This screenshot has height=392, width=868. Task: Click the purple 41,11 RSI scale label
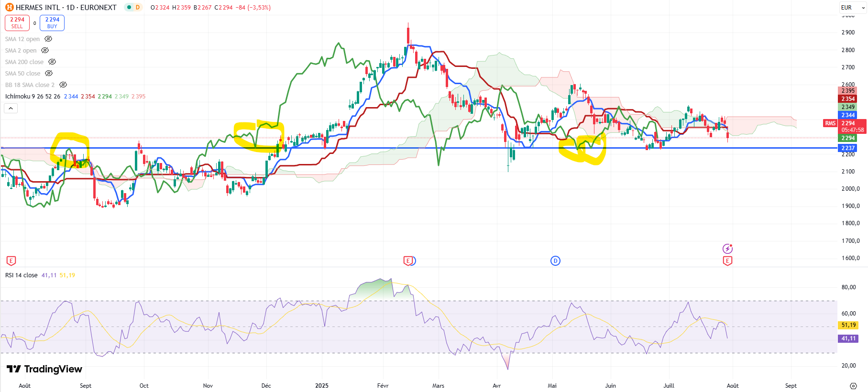click(x=848, y=338)
